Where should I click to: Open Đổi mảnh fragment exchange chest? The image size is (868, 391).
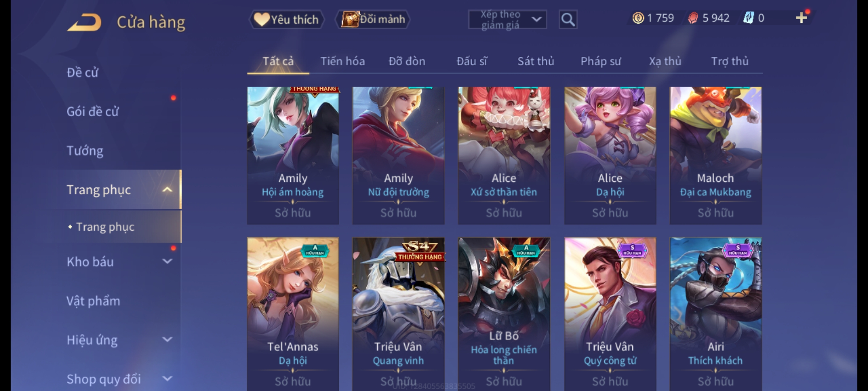coord(373,19)
